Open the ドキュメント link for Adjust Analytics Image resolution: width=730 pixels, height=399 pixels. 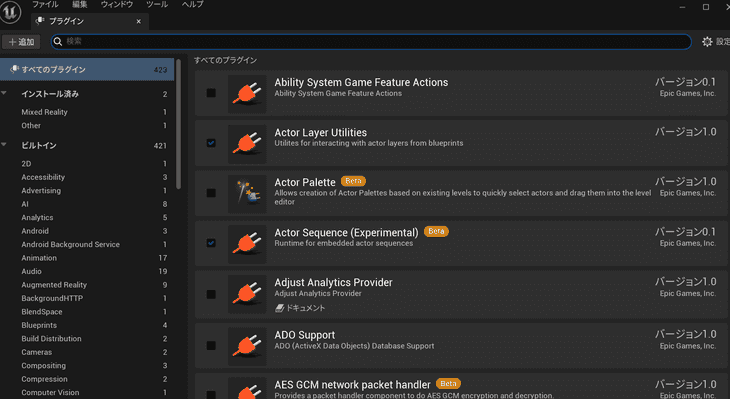click(300, 308)
